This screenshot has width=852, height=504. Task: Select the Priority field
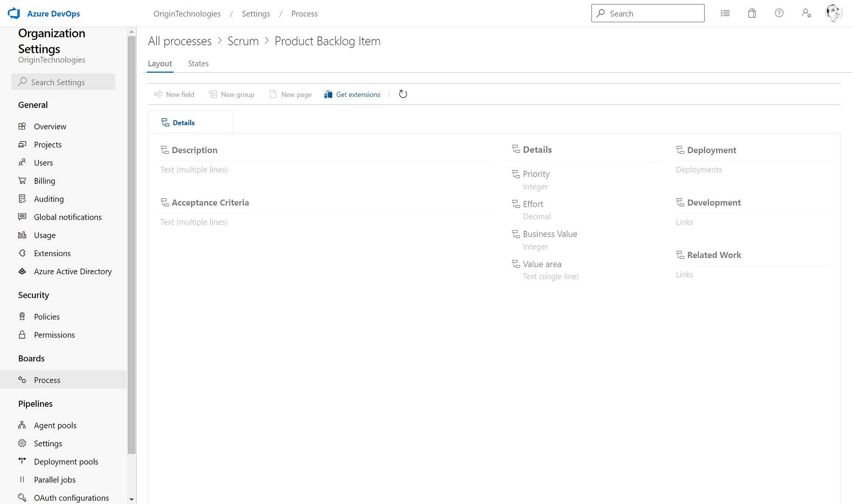[536, 174]
